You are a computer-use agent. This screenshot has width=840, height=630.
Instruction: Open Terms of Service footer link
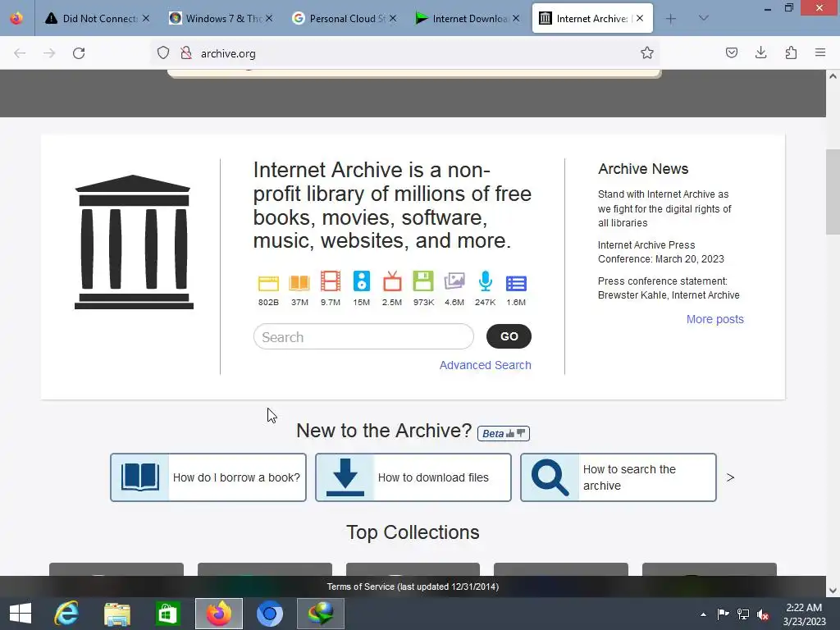pyautogui.click(x=413, y=587)
